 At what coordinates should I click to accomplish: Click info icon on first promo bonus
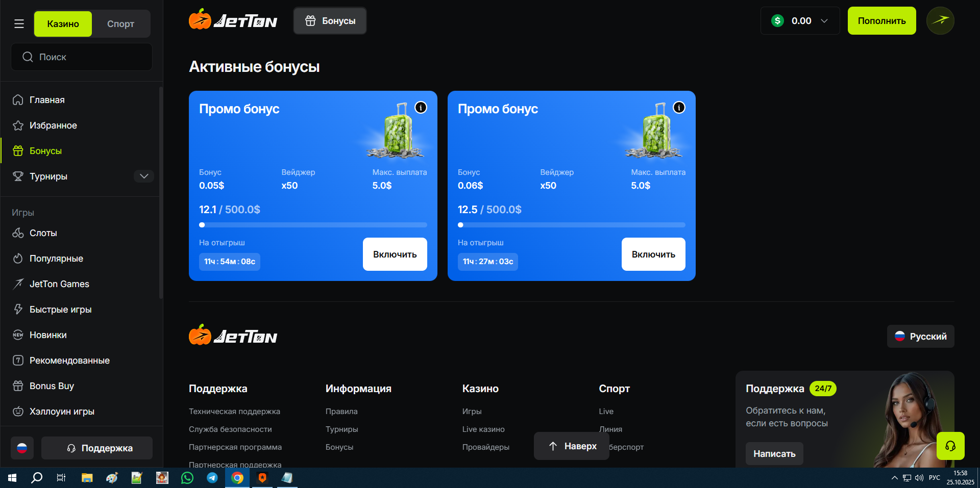421,108
